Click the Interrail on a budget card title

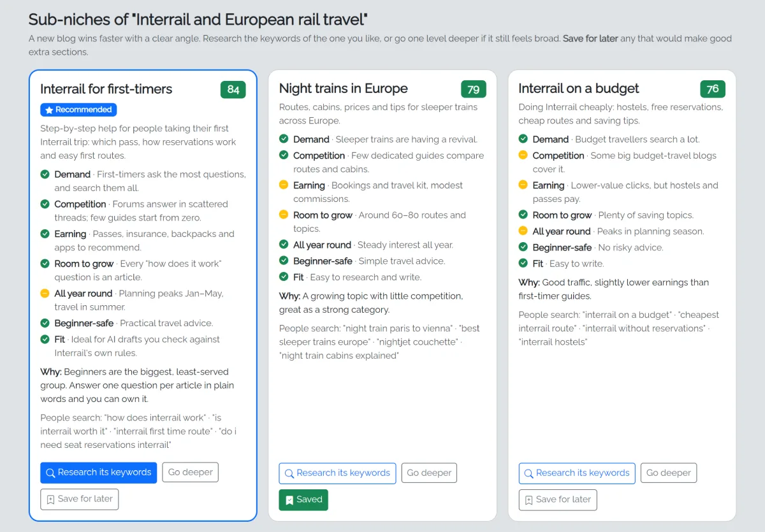(579, 89)
